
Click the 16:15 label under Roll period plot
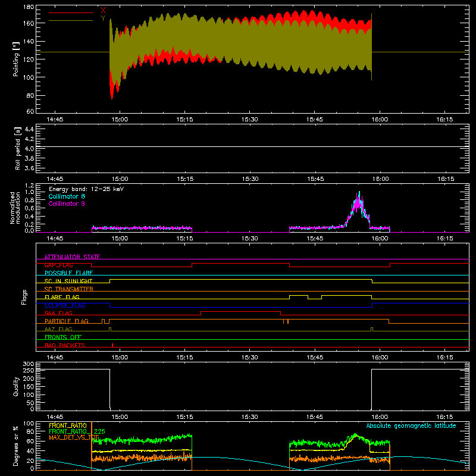click(x=446, y=179)
